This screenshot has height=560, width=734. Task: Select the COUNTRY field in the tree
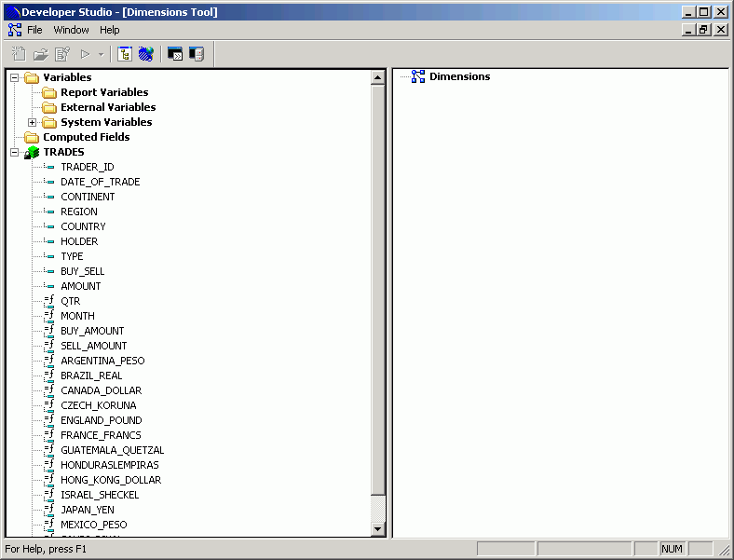click(x=83, y=226)
